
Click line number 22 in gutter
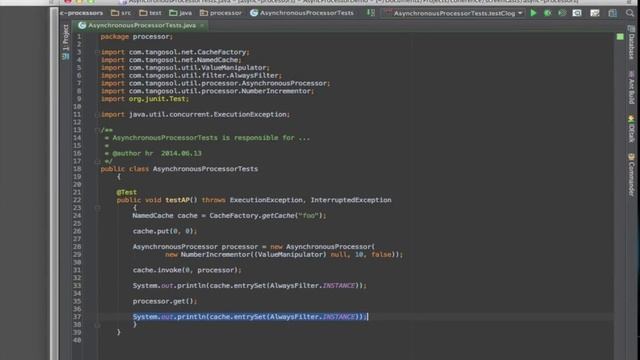click(77, 200)
